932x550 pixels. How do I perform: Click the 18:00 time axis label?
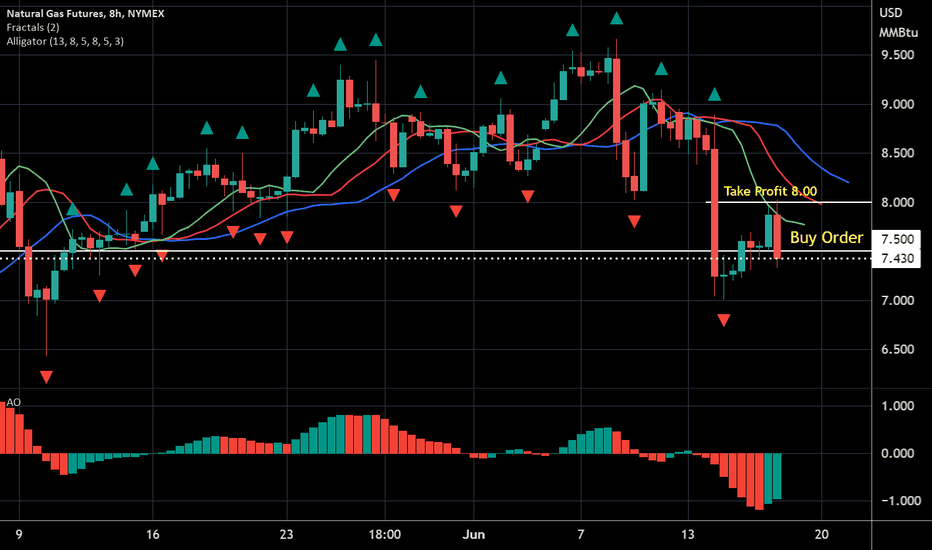(x=385, y=535)
